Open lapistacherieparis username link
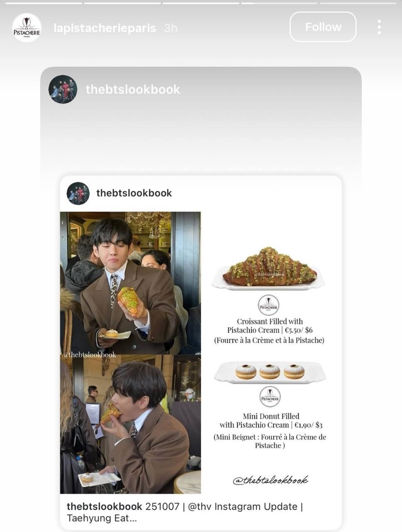The height and width of the screenshot is (532, 402). pyautogui.click(x=105, y=28)
